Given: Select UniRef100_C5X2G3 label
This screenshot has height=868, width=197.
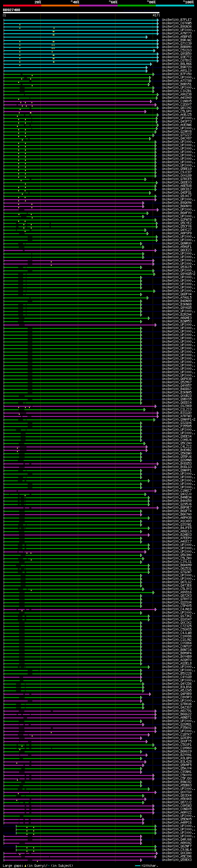Looking at the screenshot, I should tap(177, 50).
